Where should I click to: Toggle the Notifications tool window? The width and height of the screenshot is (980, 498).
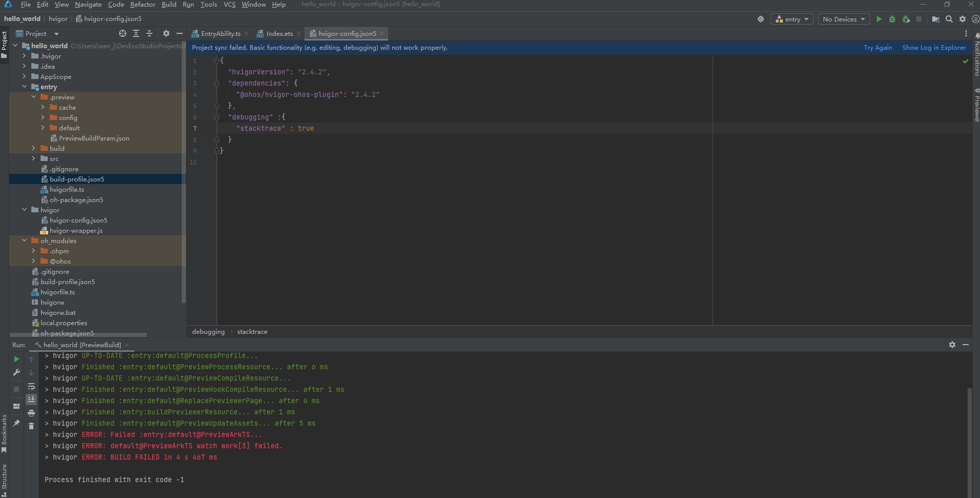[x=976, y=55]
